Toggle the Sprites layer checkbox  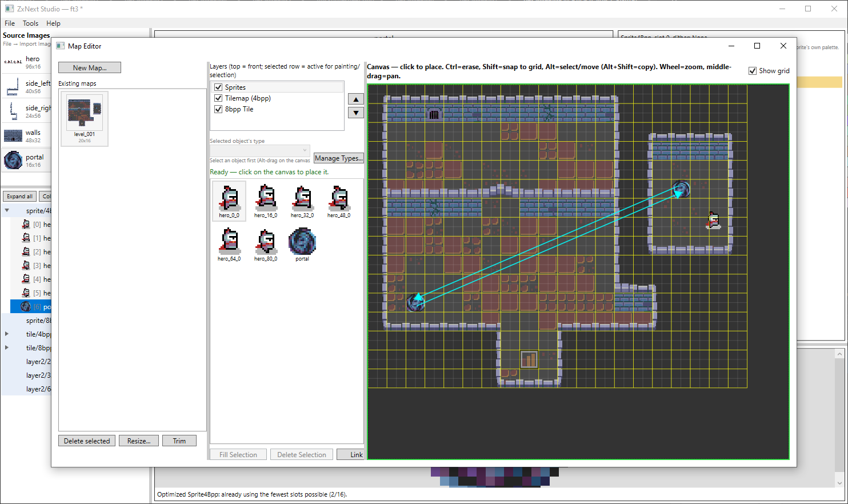[218, 87]
